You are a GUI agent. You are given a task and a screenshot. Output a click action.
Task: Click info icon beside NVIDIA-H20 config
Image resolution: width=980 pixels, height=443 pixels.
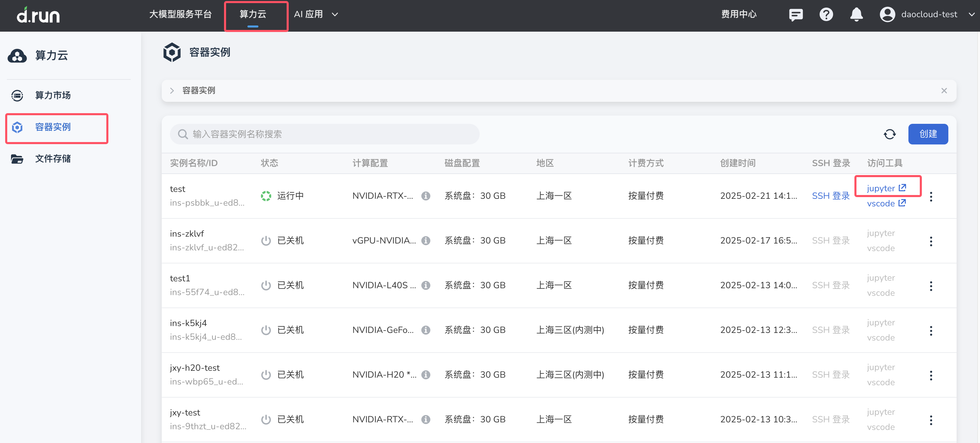pos(426,375)
